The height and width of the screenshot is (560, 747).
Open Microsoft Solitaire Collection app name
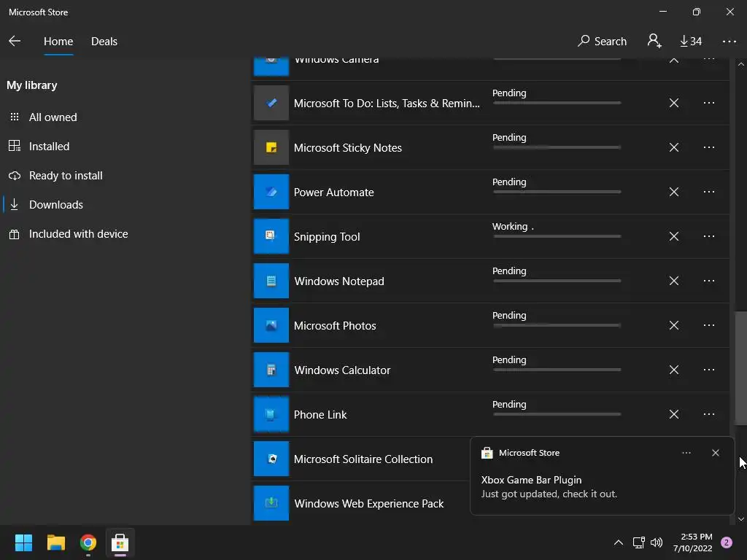coord(363,459)
